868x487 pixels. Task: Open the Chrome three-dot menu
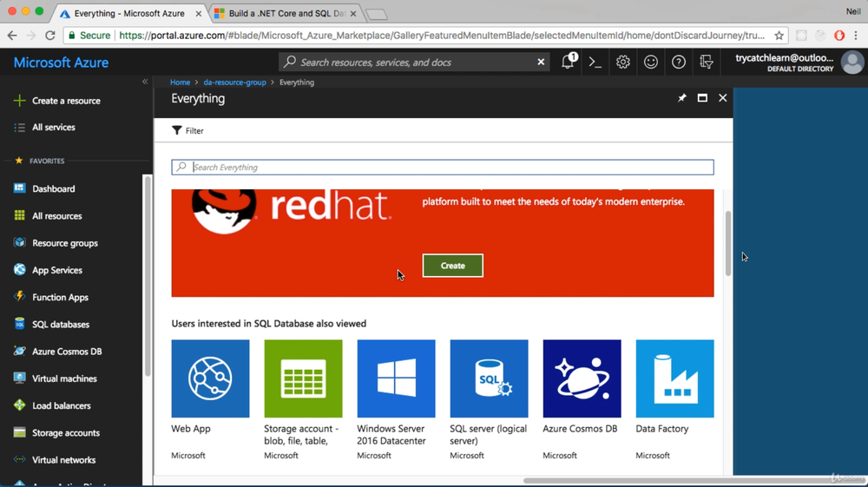tap(857, 36)
